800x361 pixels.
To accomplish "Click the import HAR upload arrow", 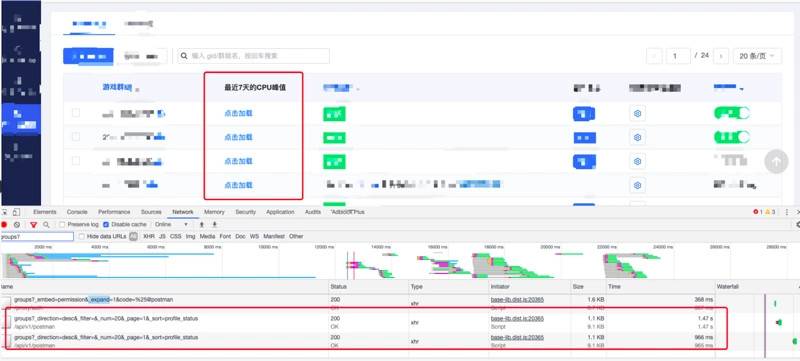I will coord(202,224).
